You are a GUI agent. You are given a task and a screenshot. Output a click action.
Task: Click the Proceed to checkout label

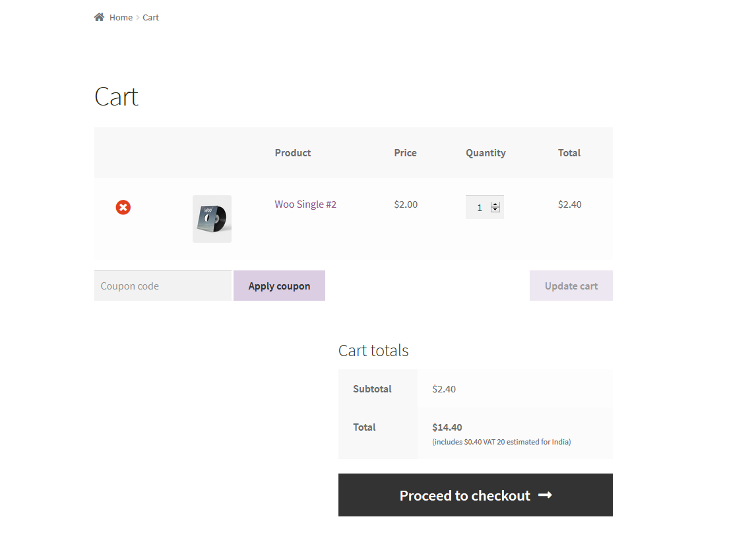click(464, 496)
